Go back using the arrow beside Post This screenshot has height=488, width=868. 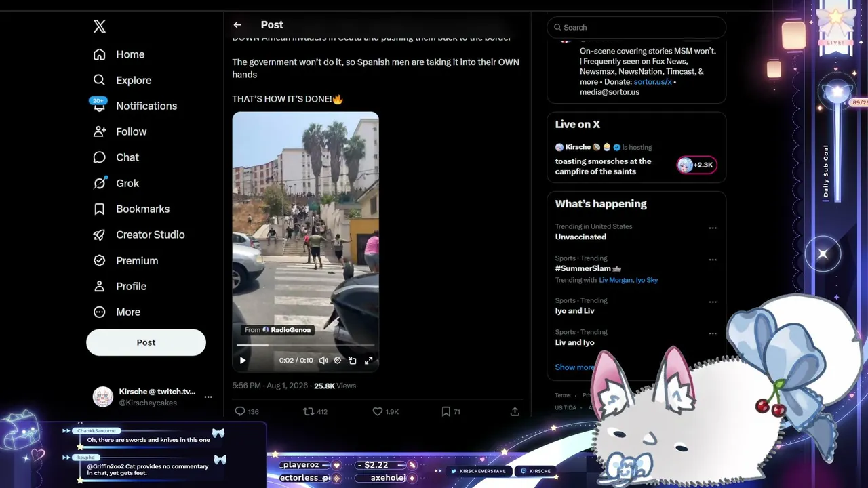237,25
